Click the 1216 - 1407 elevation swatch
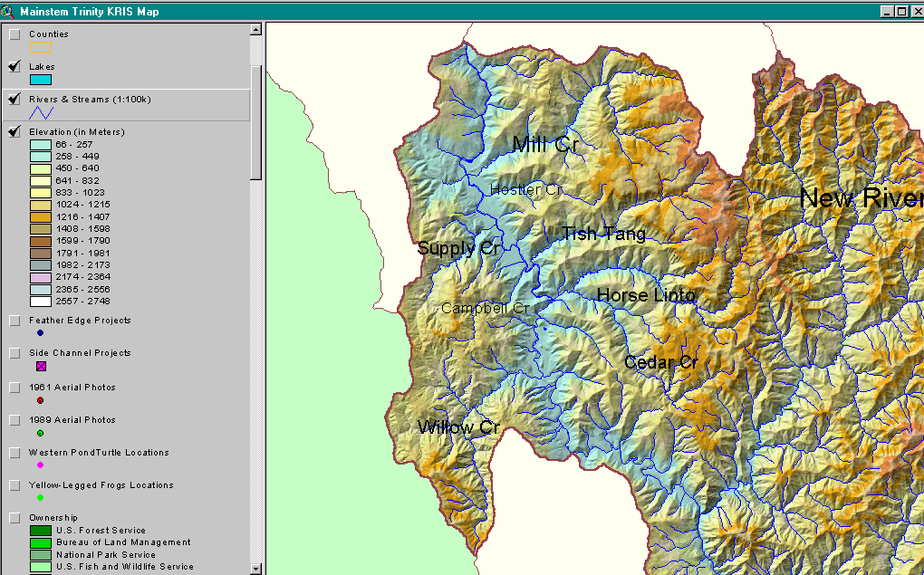This screenshot has width=924, height=575. click(41, 216)
